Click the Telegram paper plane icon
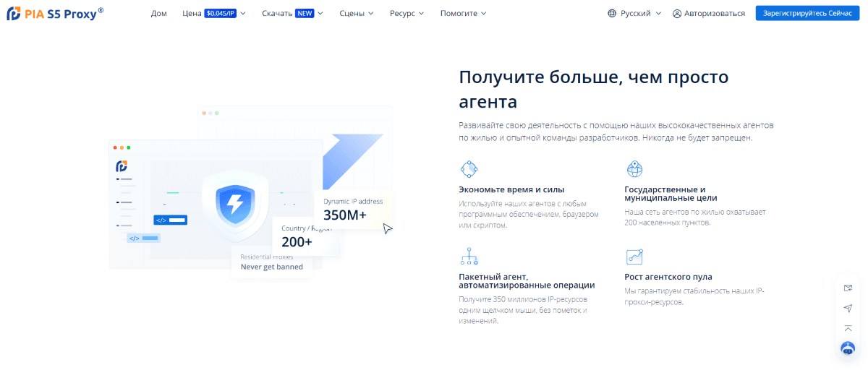Image resolution: width=868 pixels, height=391 pixels. click(x=848, y=308)
